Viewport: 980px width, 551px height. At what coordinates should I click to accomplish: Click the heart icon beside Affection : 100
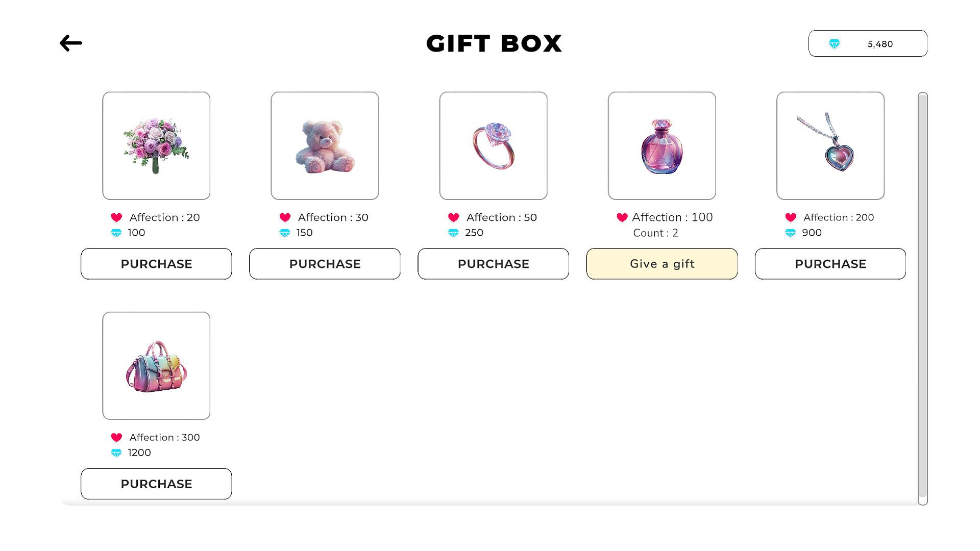point(622,217)
